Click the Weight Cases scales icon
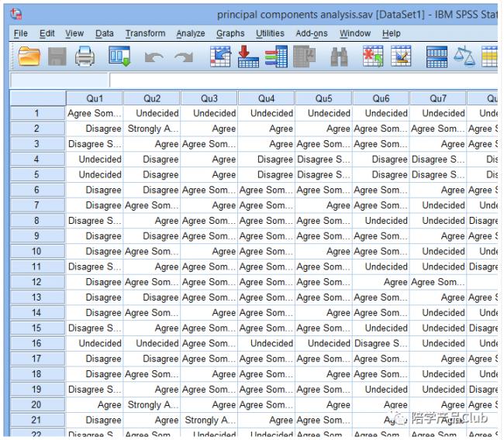Screen dimensions: 504x440 tap(464, 57)
